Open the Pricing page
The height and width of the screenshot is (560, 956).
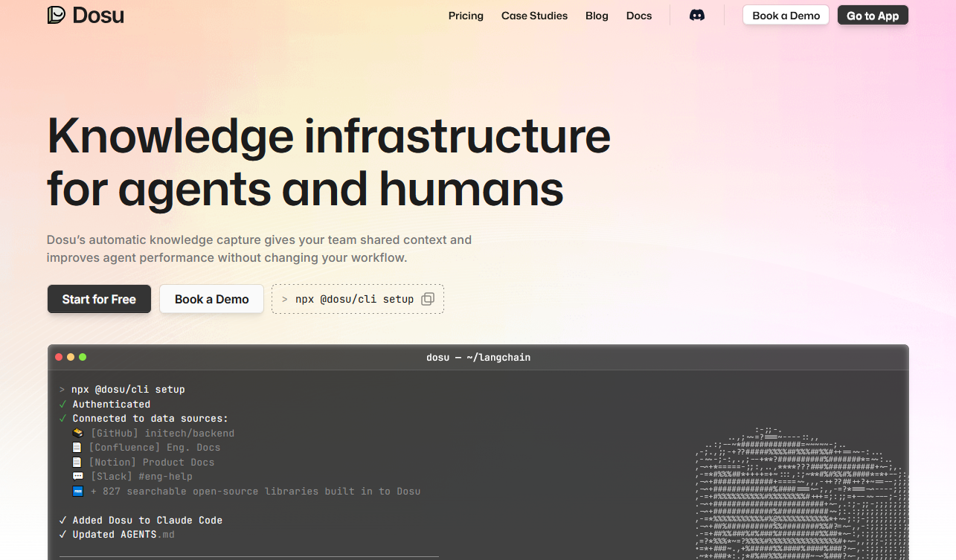click(466, 16)
